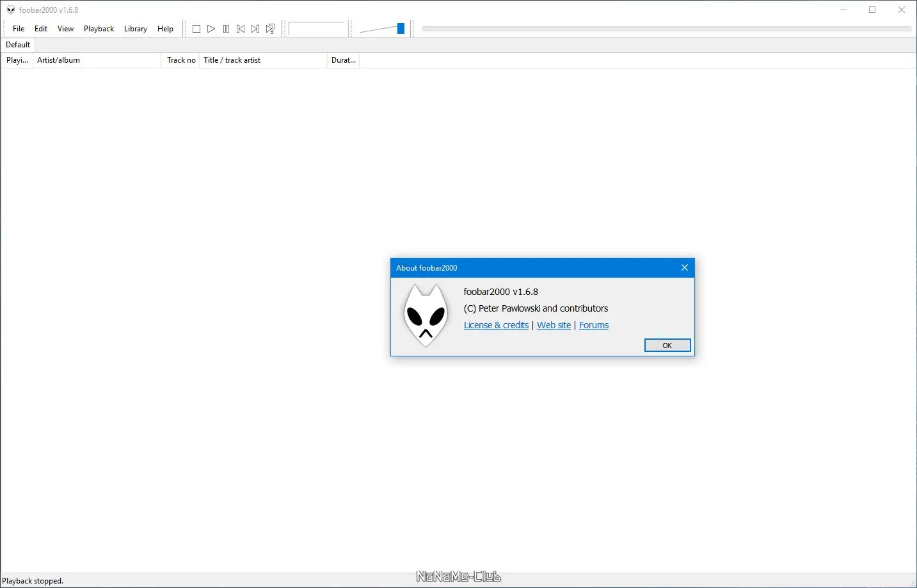This screenshot has width=917, height=588.
Task: Adjust the volume slider handle
Action: [x=401, y=29]
